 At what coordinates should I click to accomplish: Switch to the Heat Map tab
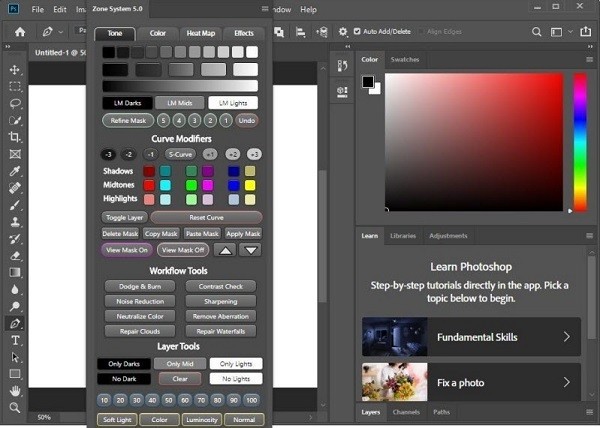[202, 33]
